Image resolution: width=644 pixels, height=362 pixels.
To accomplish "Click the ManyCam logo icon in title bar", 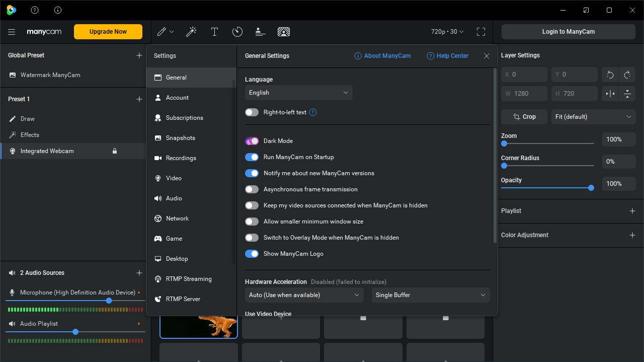I will point(11,10).
